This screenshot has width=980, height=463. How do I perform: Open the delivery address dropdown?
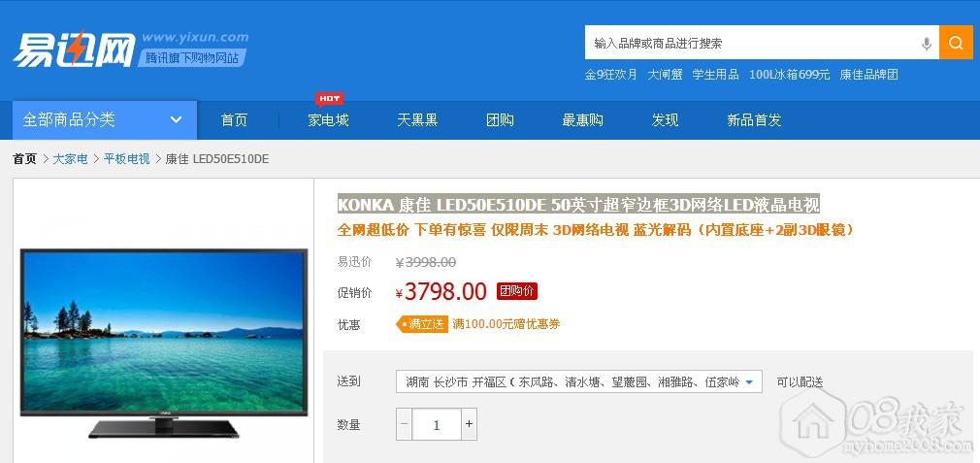(578, 381)
